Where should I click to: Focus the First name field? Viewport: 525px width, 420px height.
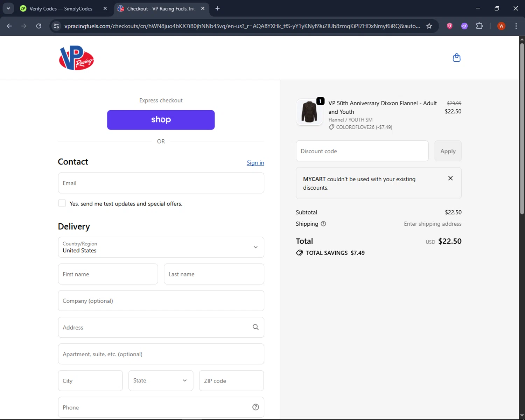point(108,274)
